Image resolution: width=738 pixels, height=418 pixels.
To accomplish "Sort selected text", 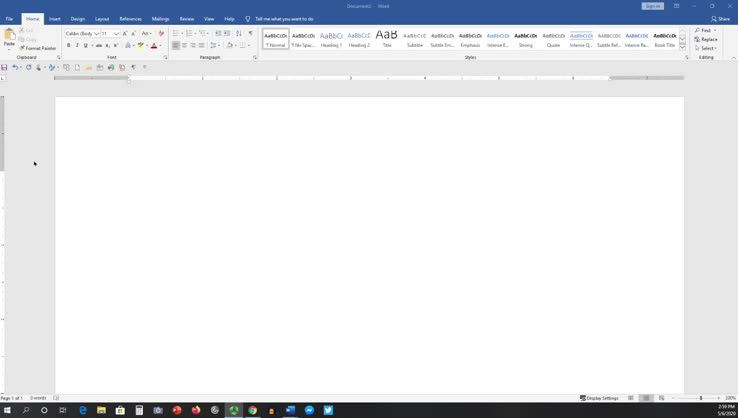I will pyautogui.click(x=239, y=33).
